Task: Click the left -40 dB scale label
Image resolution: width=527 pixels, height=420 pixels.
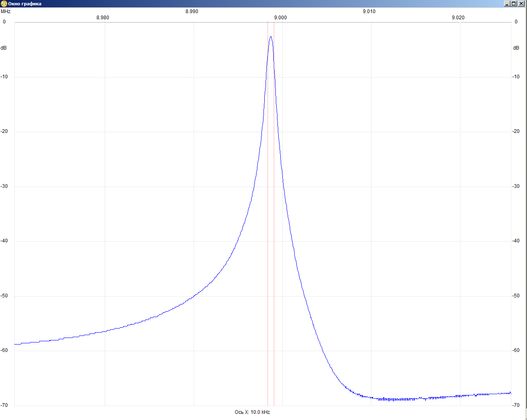Action: click(x=4, y=241)
